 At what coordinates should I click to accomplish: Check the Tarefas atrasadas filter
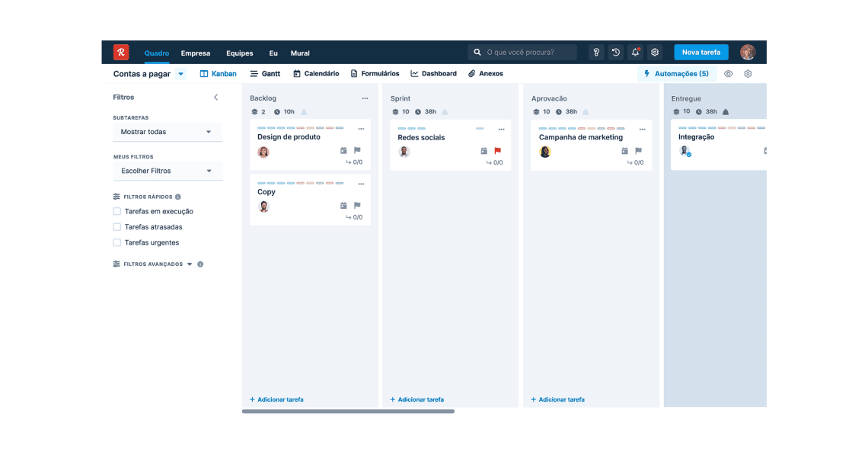click(x=117, y=227)
